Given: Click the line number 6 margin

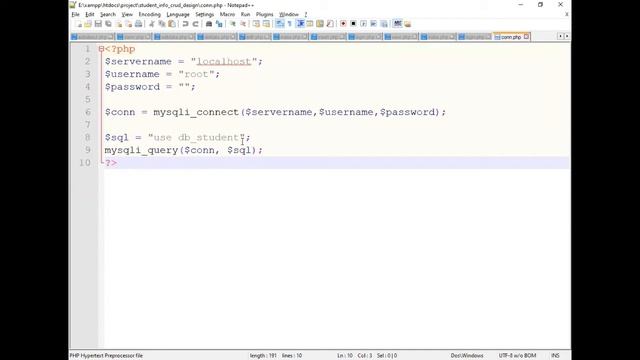Looking at the screenshot, I should 87,112.
